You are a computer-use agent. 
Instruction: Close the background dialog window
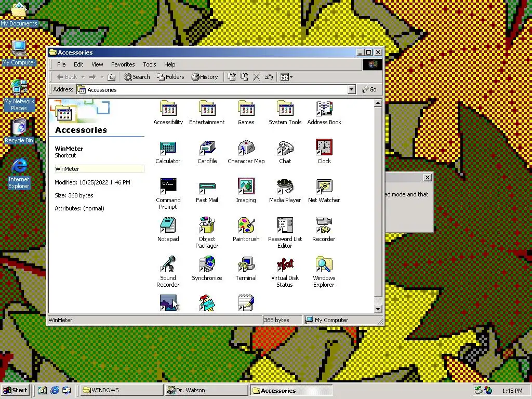click(428, 178)
